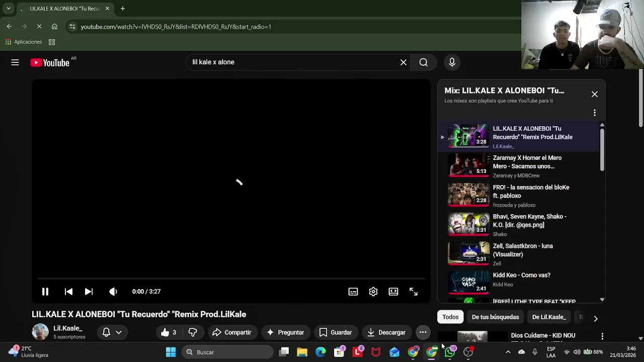
Task: Click the Preguntar button
Action: [x=285, y=332]
